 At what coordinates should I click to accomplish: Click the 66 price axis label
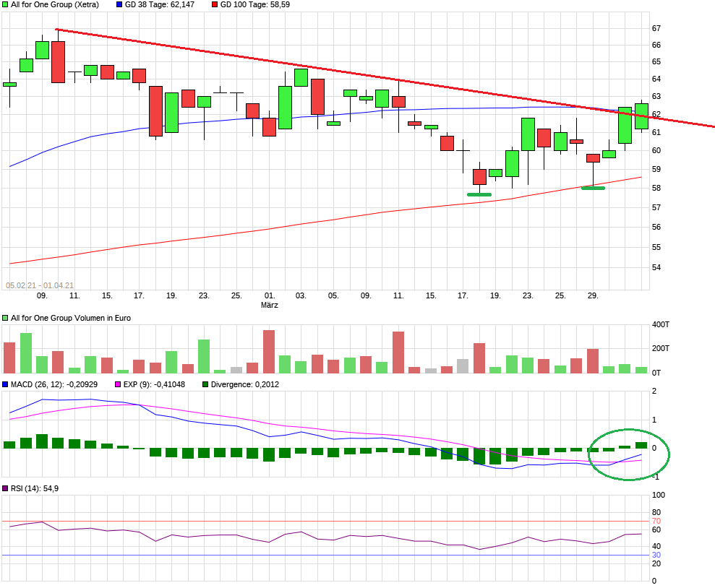tap(656, 45)
